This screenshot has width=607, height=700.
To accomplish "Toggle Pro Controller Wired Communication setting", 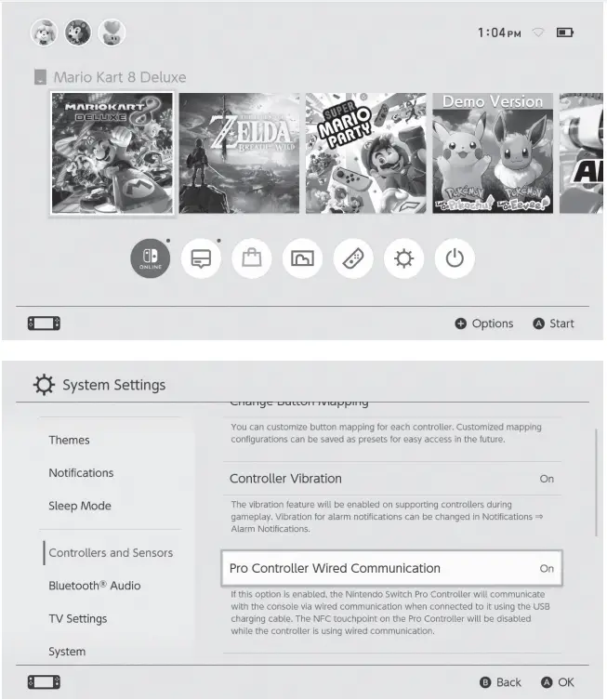I will tap(392, 568).
